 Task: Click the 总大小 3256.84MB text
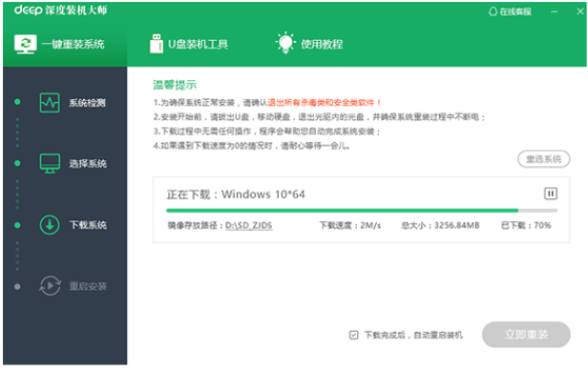(x=440, y=226)
